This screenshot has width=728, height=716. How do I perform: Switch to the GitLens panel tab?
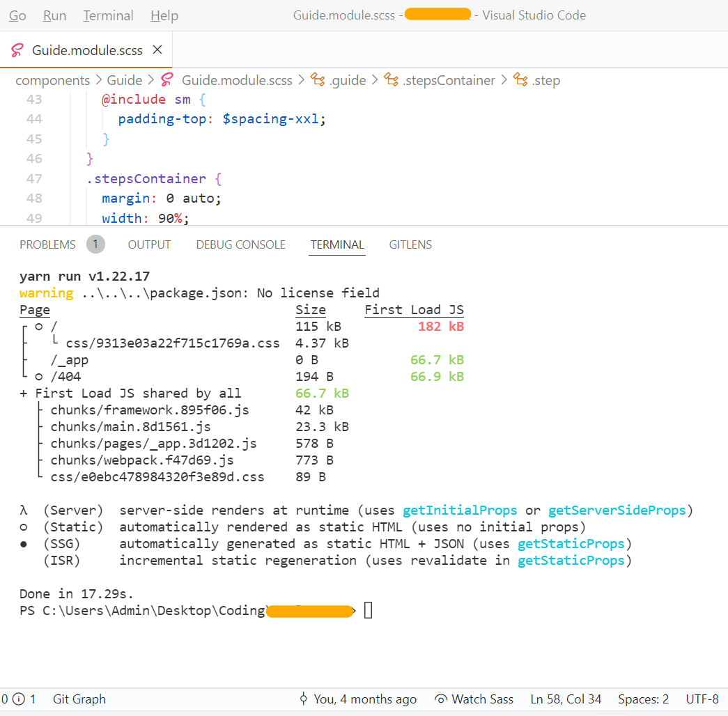tap(410, 244)
